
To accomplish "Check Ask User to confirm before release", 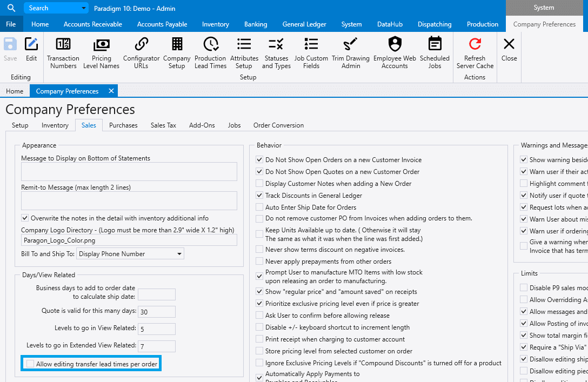I will (259, 316).
